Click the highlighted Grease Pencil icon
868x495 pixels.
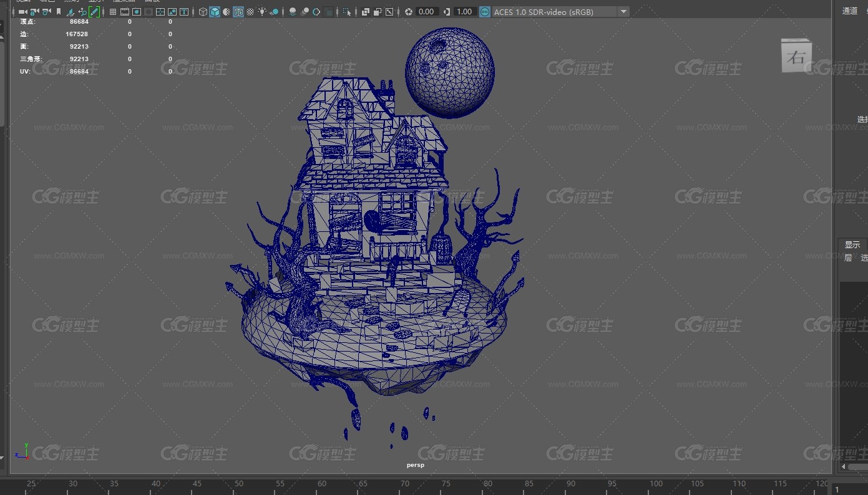point(94,12)
